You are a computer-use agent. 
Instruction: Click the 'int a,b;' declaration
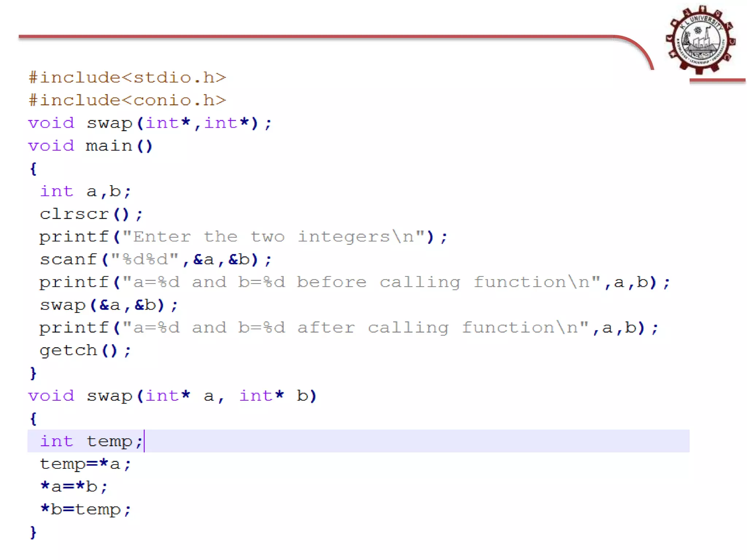[85, 191]
